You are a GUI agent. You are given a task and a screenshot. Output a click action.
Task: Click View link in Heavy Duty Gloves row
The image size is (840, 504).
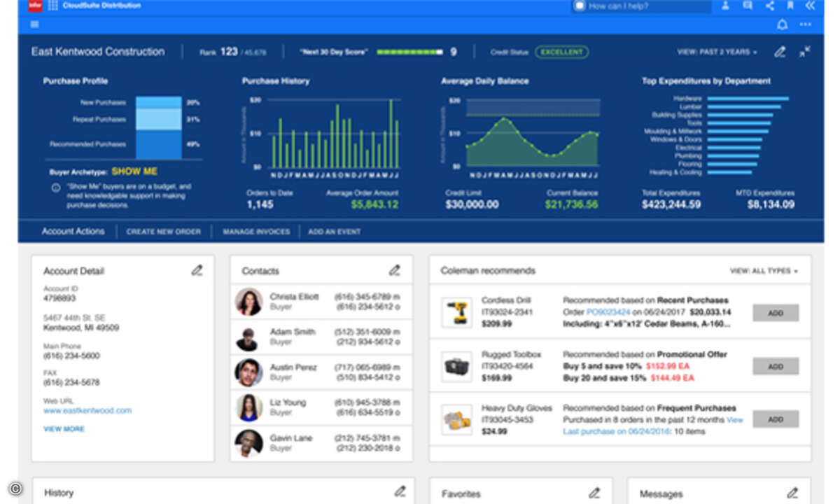coord(734,420)
